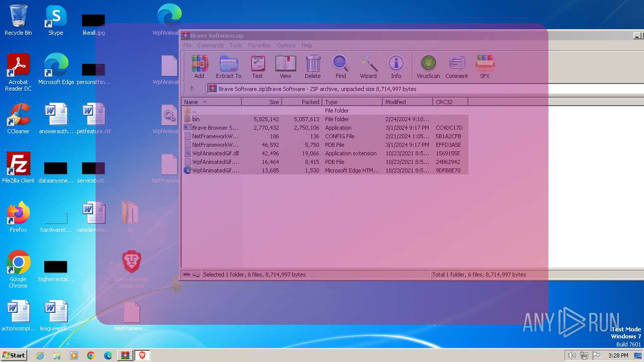
Task: Show archive Info
Action: (x=396, y=67)
